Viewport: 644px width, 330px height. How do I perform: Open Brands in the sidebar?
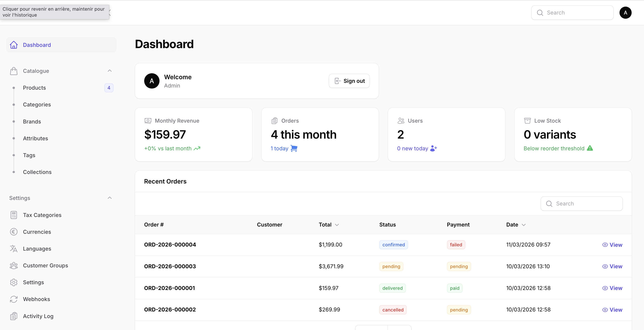coord(32,122)
